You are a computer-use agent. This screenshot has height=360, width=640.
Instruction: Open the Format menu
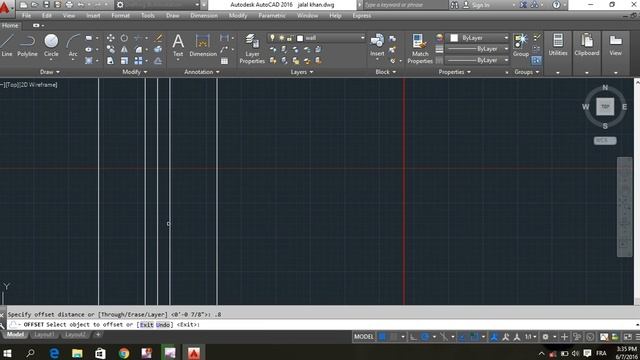(x=120, y=16)
